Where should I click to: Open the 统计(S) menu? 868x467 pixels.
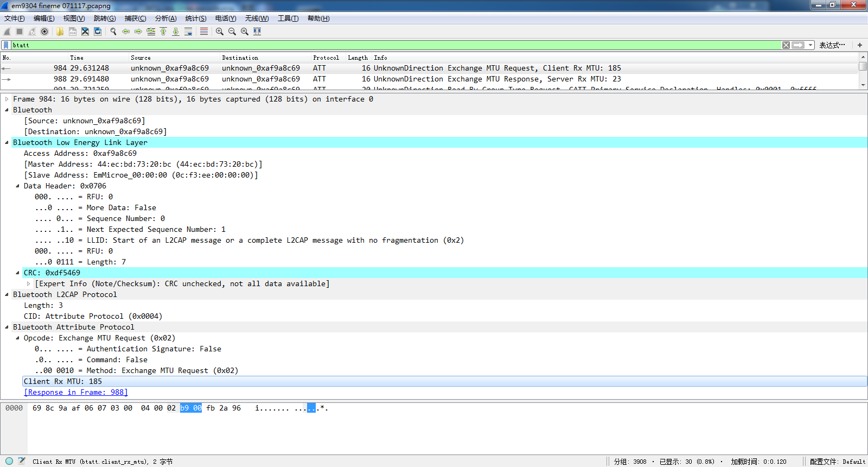coord(196,18)
